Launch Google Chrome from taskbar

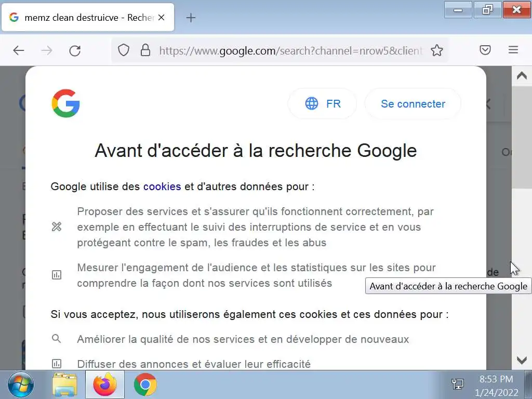[145, 385]
